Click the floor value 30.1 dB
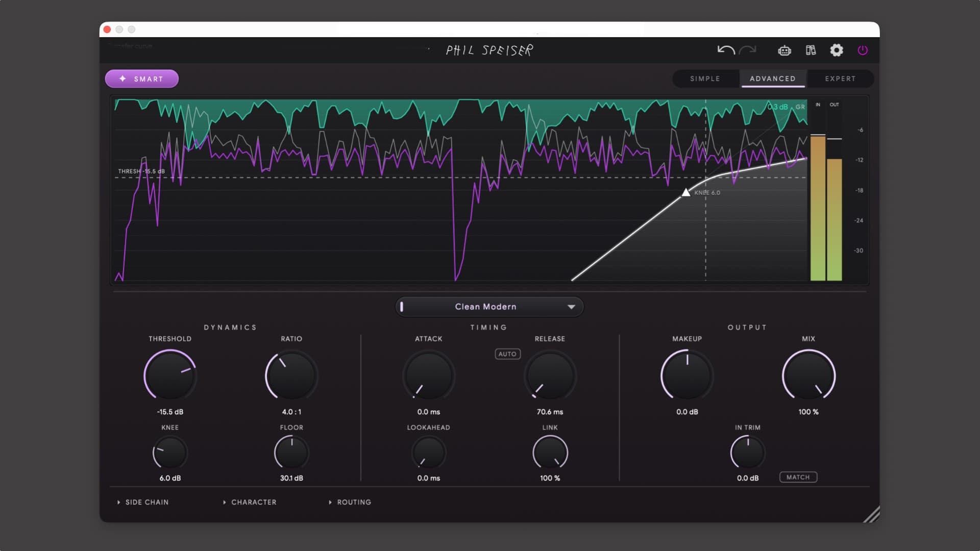Viewport: 980px width, 551px height. coord(291,478)
